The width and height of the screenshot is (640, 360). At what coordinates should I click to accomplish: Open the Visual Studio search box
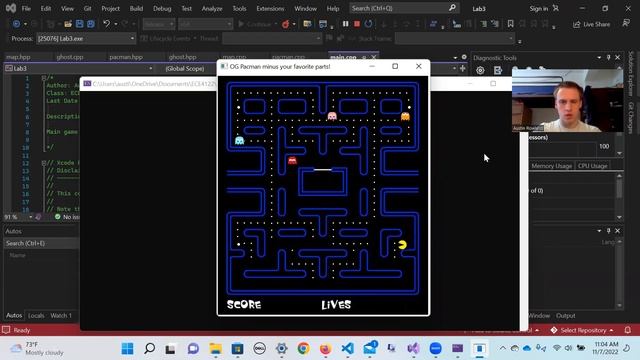click(x=404, y=8)
